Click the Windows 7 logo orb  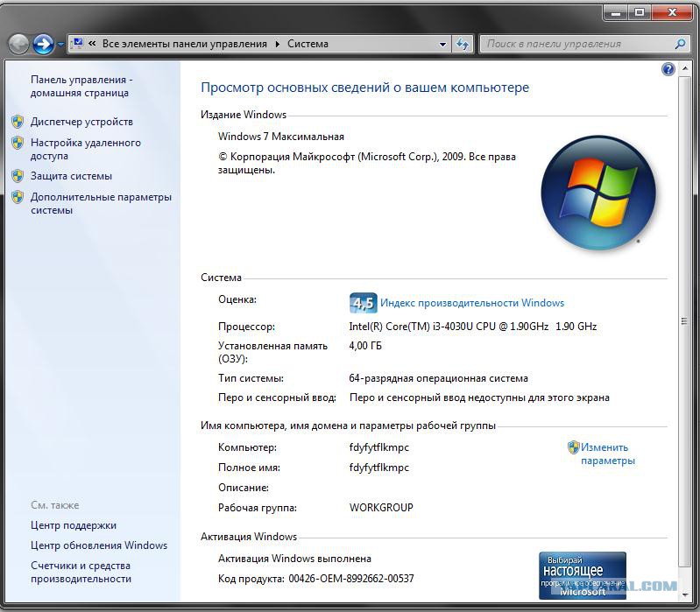pos(598,193)
